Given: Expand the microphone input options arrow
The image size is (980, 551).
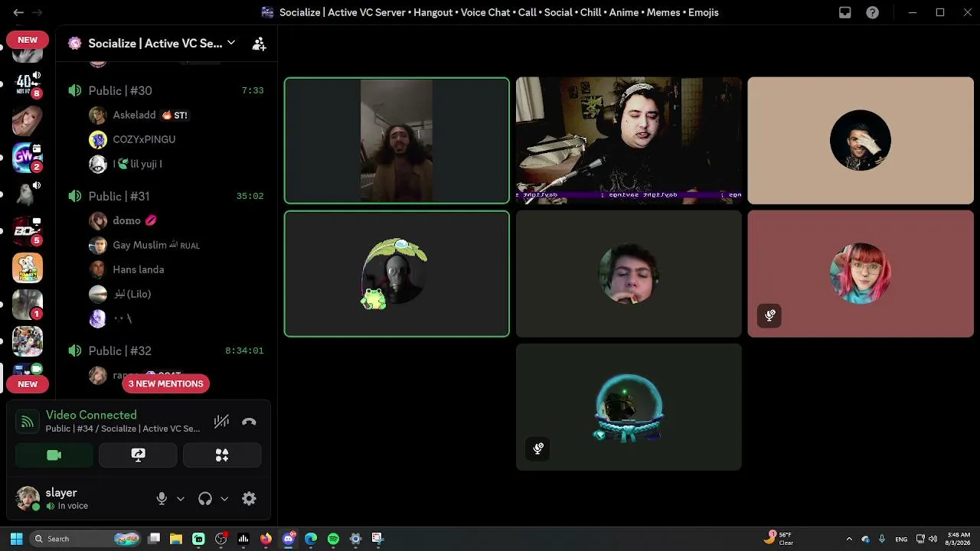Looking at the screenshot, I should [x=181, y=499].
